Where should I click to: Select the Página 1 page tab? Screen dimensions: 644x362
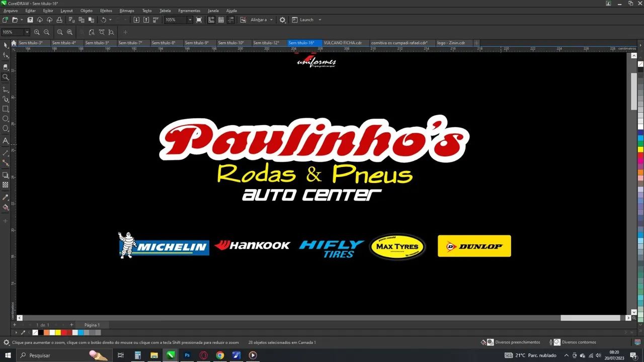92,325
